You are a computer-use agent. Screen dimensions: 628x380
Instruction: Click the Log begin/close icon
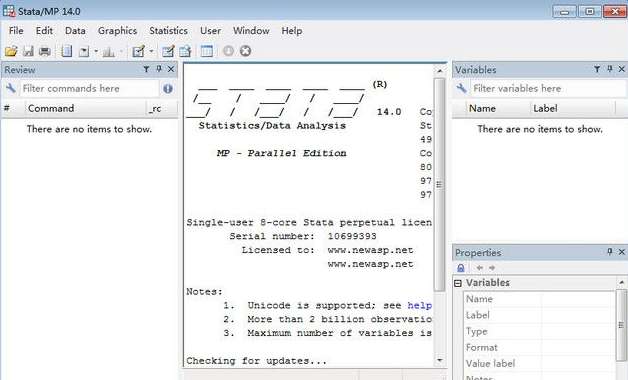66,51
